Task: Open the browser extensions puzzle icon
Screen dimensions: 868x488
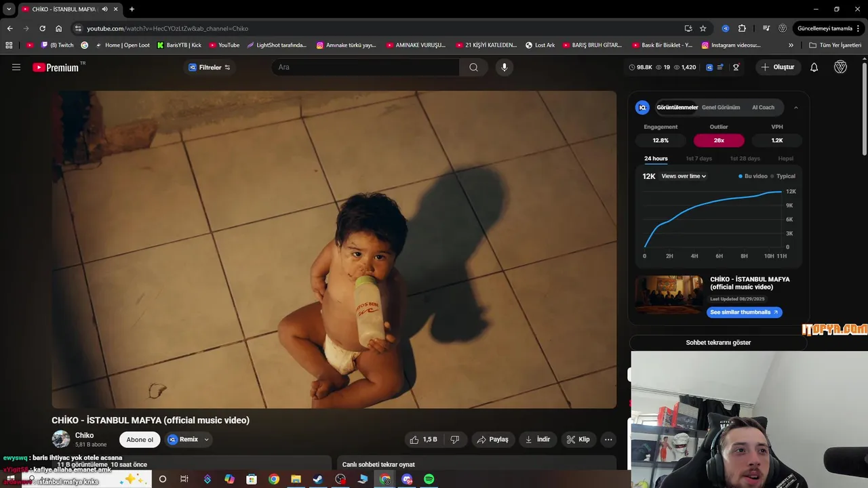Action: pyautogui.click(x=742, y=28)
